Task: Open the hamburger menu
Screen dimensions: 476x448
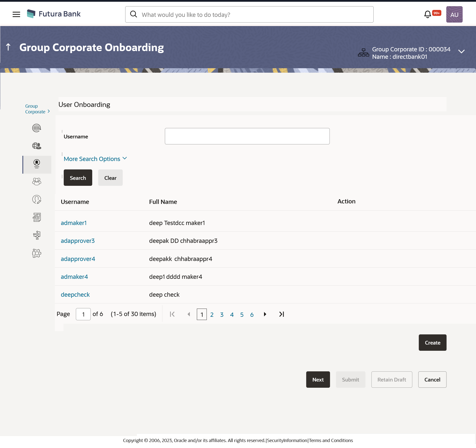Action: coord(16,14)
